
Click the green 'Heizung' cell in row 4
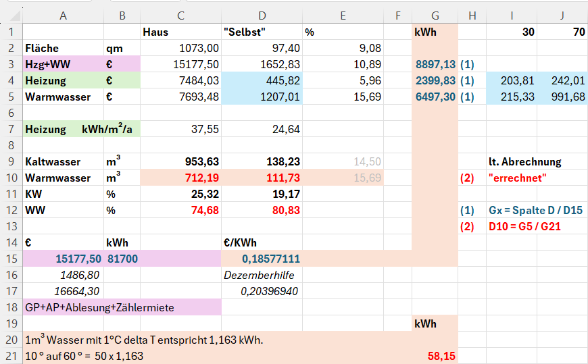point(63,80)
